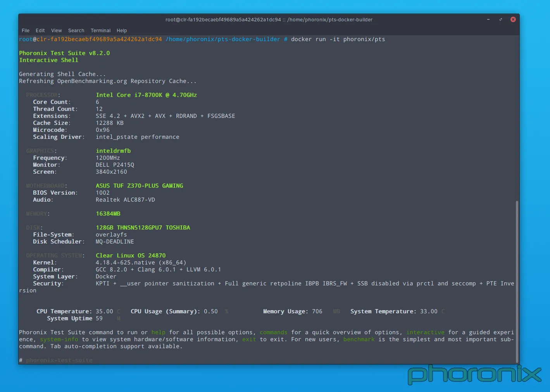Click 'Refreshing OpenBenchmarking.org Repository Cache...' line
Viewport: 550px width, 392px height.
pos(108,81)
